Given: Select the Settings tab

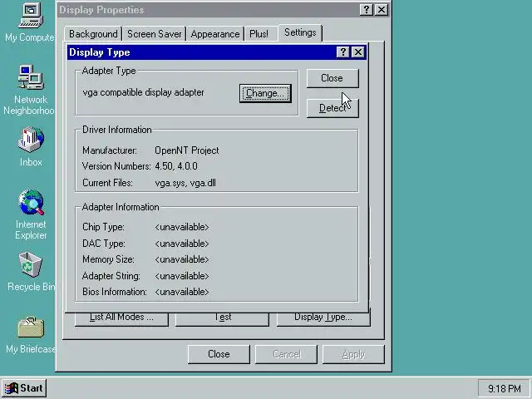Looking at the screenshot, I should point(300,32).
